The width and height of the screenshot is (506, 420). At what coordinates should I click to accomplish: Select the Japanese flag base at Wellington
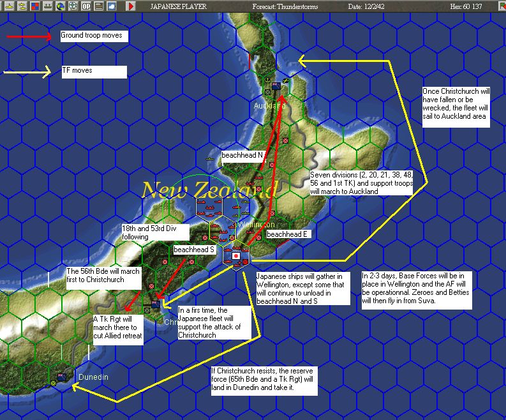236,256
